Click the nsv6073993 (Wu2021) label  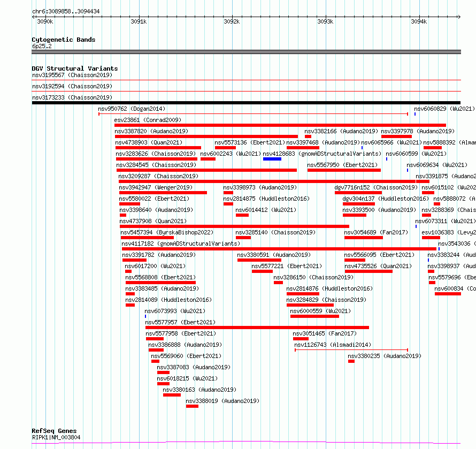point(175,311)
